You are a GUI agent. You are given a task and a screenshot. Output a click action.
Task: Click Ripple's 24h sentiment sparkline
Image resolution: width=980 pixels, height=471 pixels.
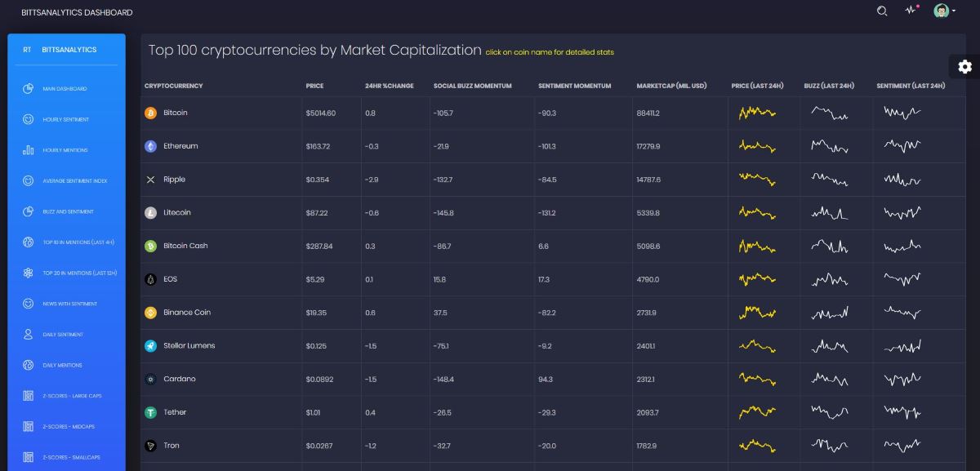coord(902,180)
